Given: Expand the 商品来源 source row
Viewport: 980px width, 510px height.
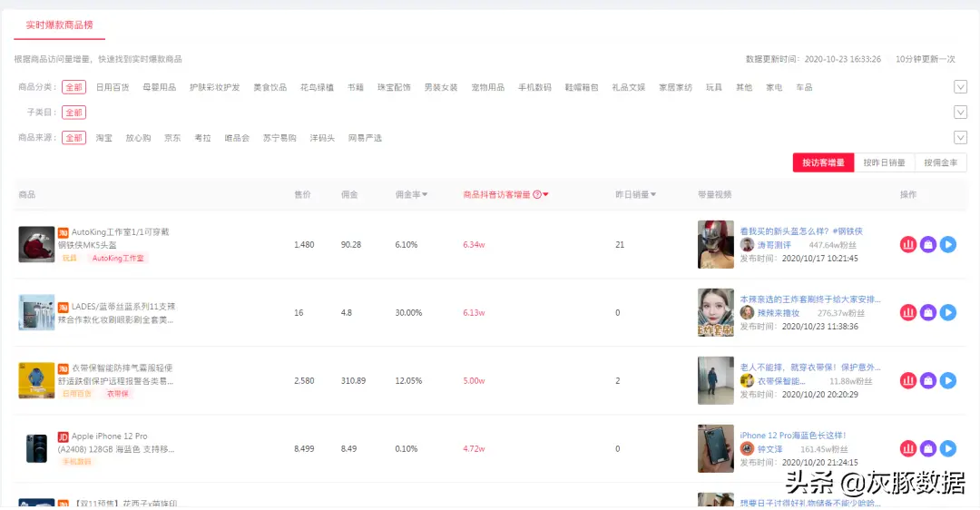Looking at the screenshot, I should coord(960,138).
